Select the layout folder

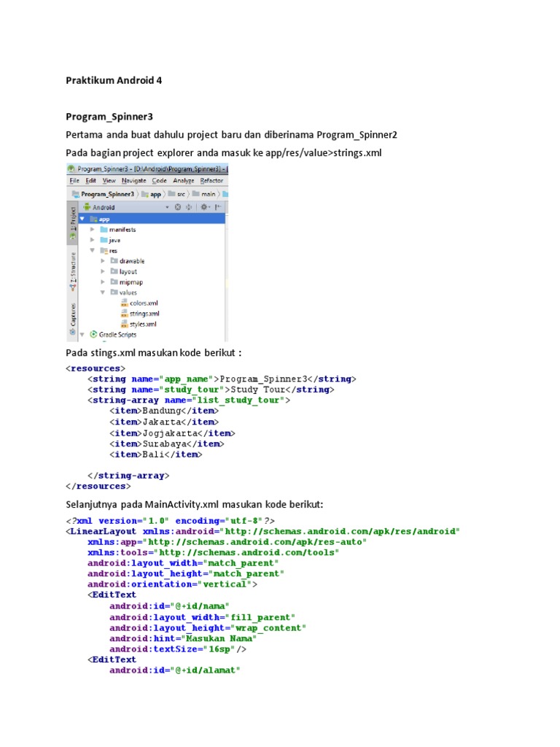(128, 271)
